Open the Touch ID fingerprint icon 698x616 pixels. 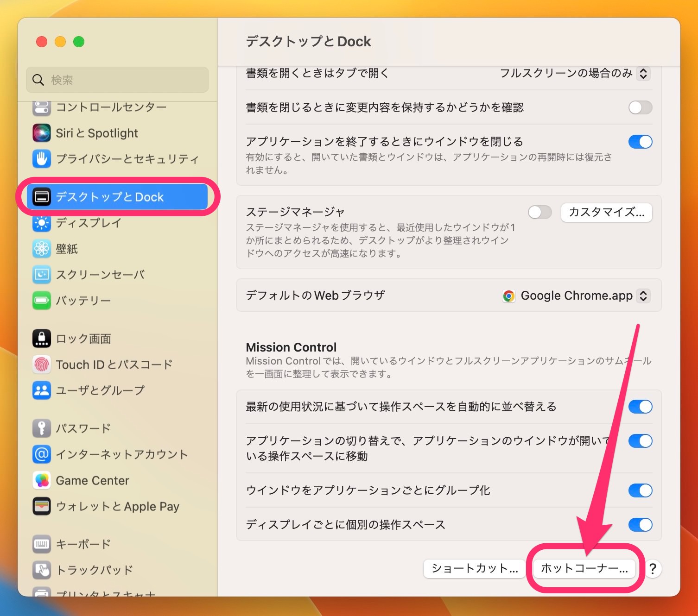(42, 365)
